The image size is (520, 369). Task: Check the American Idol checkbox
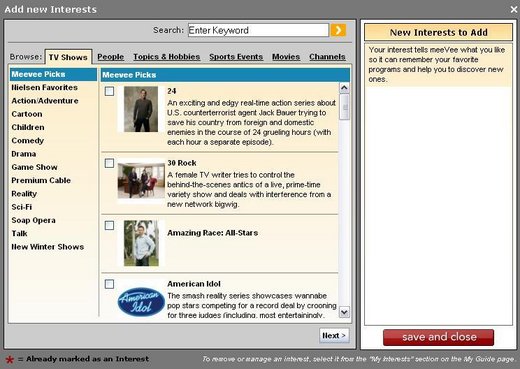pos(109,284)
